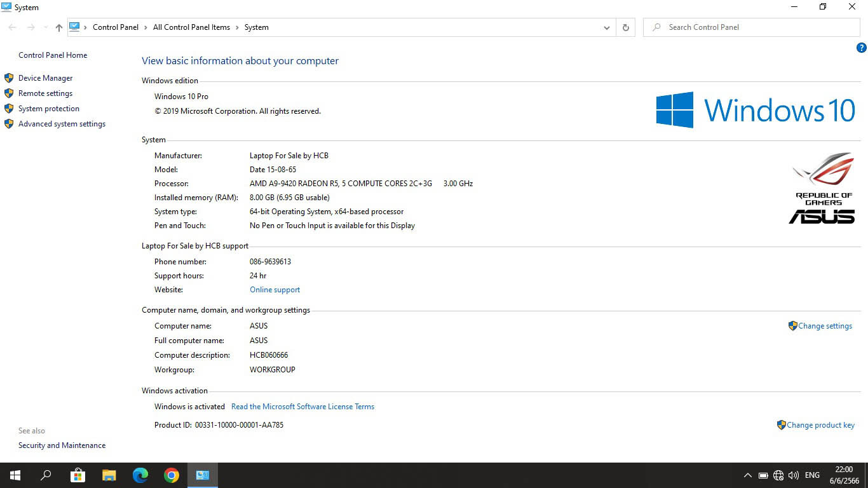Open System protection link
This screenshot has height=488, width=868.
coord(49,109)
